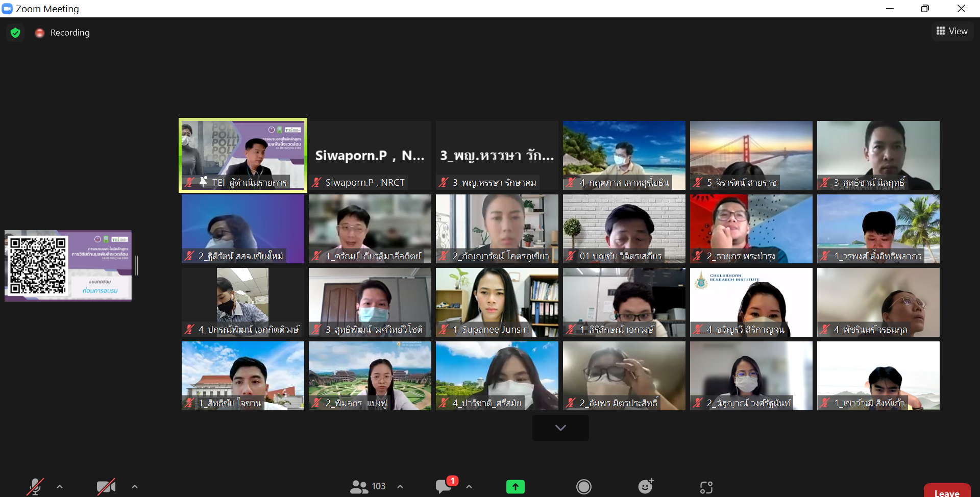The height and width of the screenshot is (497, 980).
Task: Click the divider handle beside shared screen
Action: 136,265
